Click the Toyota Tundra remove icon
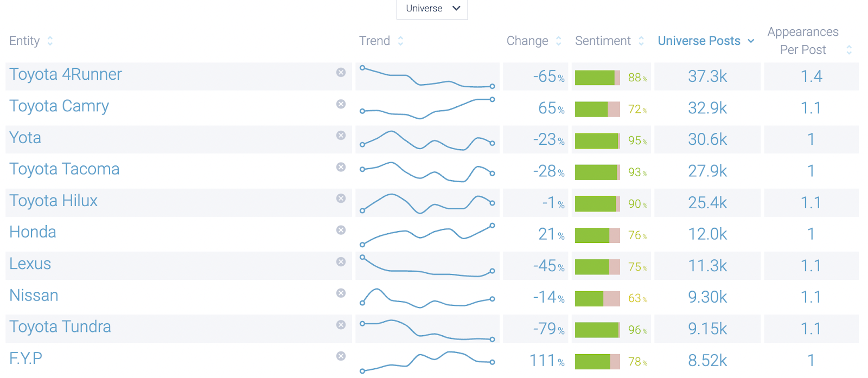The width and height of the screenshot is (868, 378). (341, 325)
